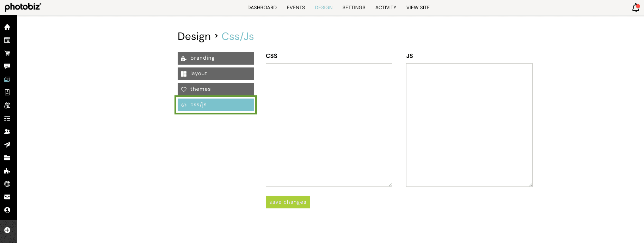Open the website builder sidebar icon
The image size is (644, 243).
coord(7,40)
